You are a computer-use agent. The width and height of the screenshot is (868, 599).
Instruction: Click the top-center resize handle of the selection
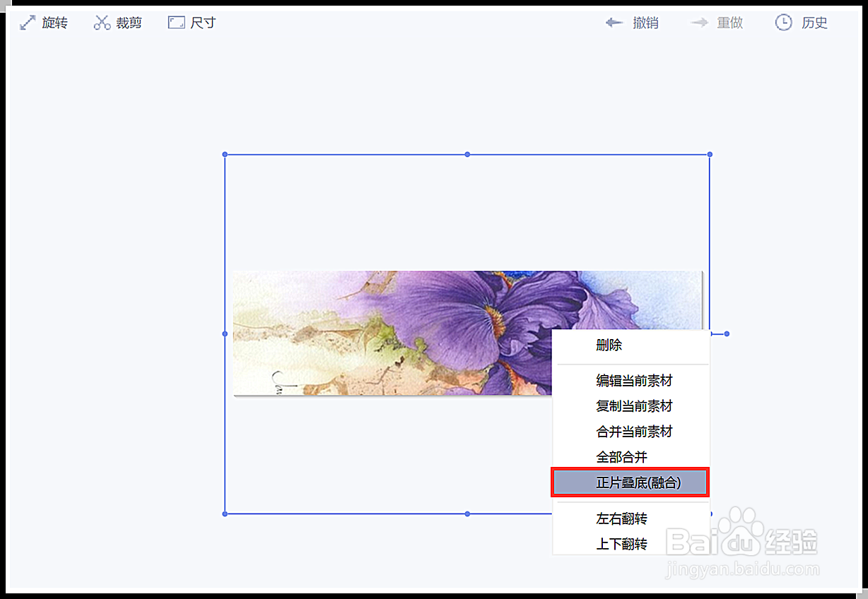pyautogui.click(x=467, y=154)
